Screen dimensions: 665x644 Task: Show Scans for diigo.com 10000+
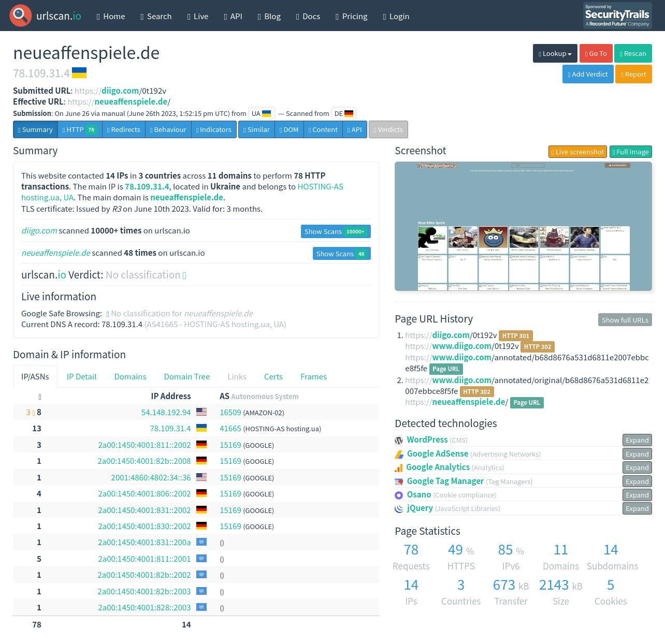336,231
